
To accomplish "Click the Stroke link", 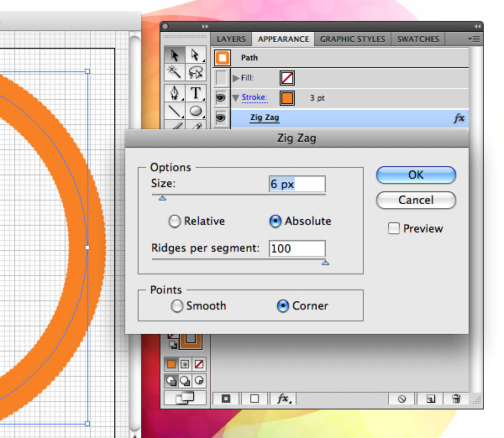I will tap(255, 97).
